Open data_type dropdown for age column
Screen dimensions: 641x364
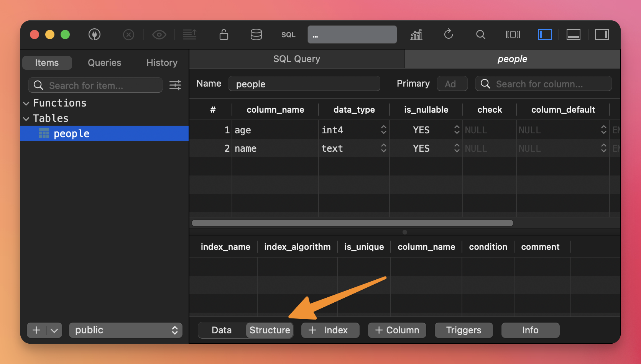[383, 130]
